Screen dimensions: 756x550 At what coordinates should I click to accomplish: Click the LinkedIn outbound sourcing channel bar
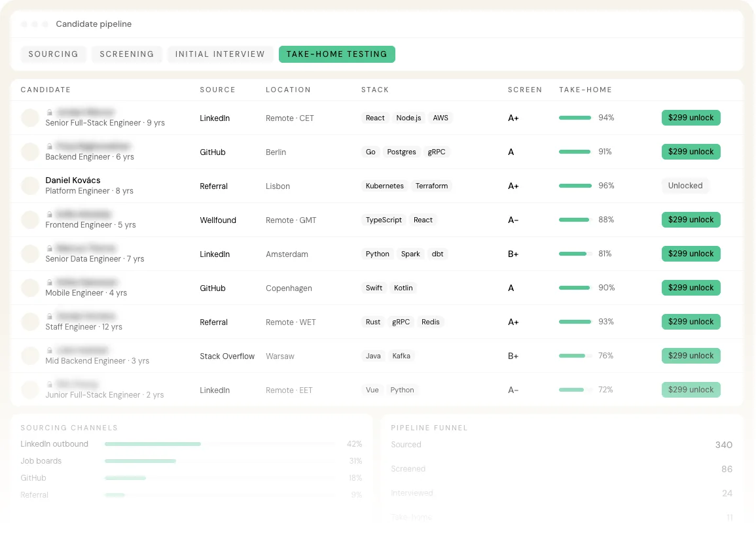[x=219, y=444]
